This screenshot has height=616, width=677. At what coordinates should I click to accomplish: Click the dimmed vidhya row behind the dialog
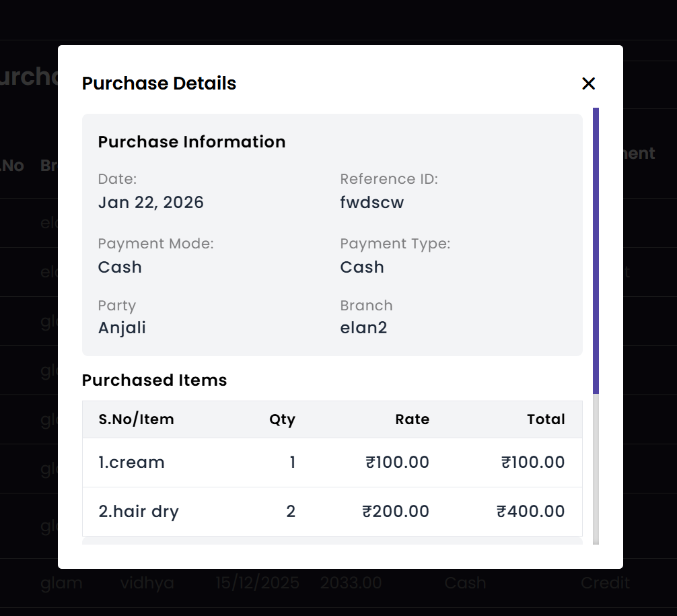(147, 583)
